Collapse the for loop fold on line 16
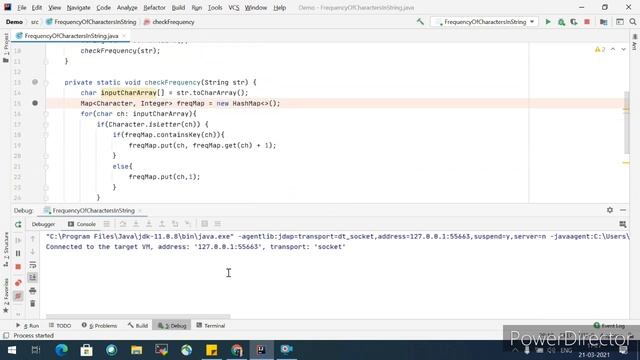This screenshot has width=640, height=360. [x=46, y=114]
